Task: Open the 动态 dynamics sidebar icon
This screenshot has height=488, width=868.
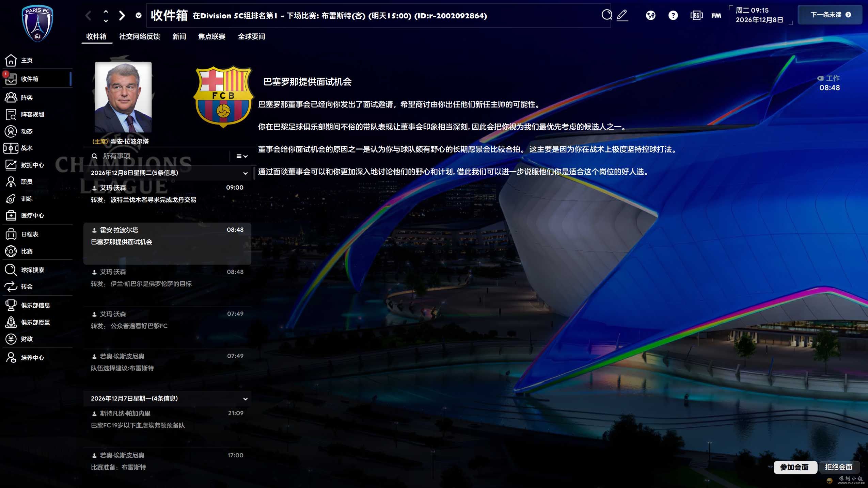Action: (11, 131)
